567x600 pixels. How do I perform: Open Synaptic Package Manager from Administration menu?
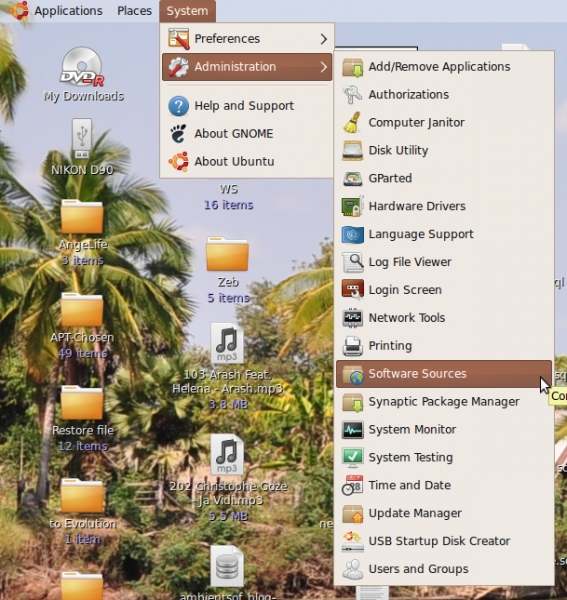point(444,402)
